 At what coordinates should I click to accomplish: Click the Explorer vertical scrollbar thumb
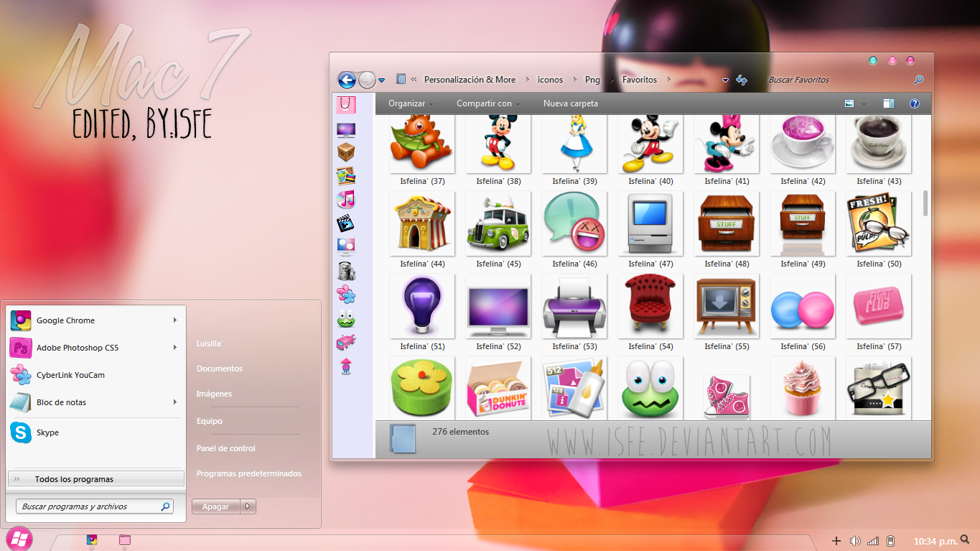tap(925, 203)
